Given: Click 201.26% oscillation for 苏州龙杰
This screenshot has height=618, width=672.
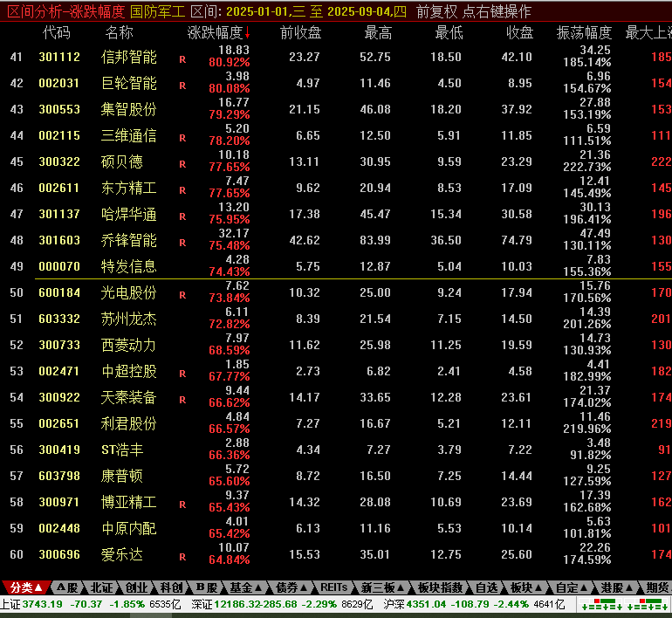Looking at the screenshot, I should click(x=587, y=324).
